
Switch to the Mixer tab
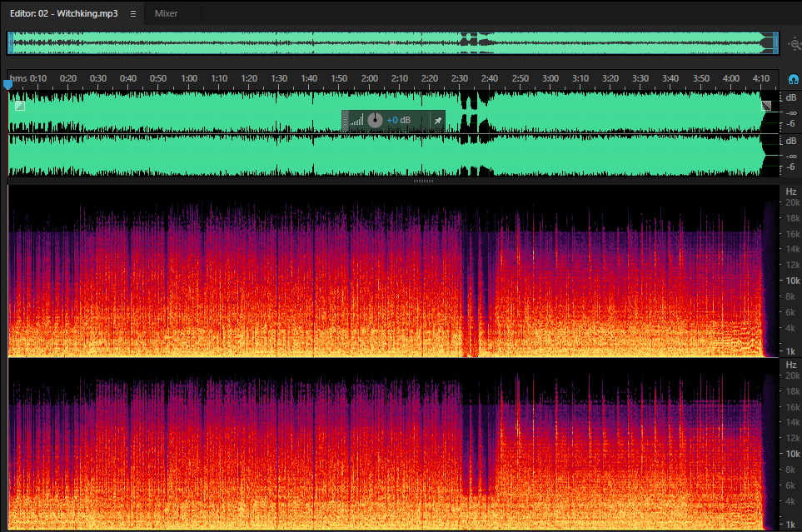coord(166,14)
